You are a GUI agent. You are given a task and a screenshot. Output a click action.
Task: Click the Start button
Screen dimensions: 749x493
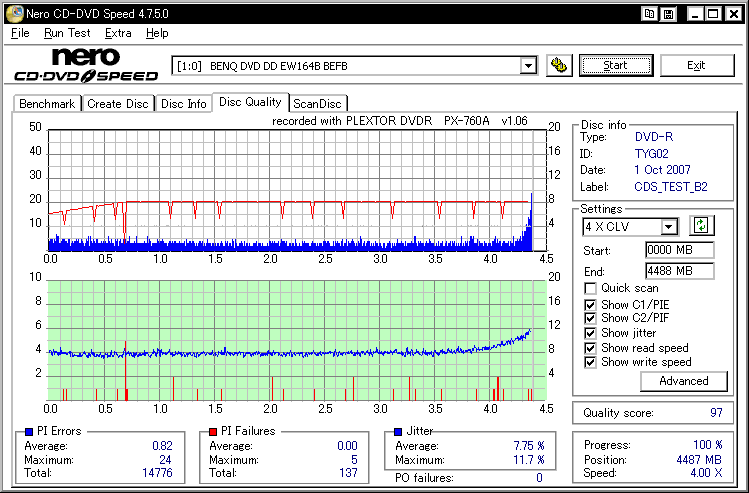(x=615, y=65)
